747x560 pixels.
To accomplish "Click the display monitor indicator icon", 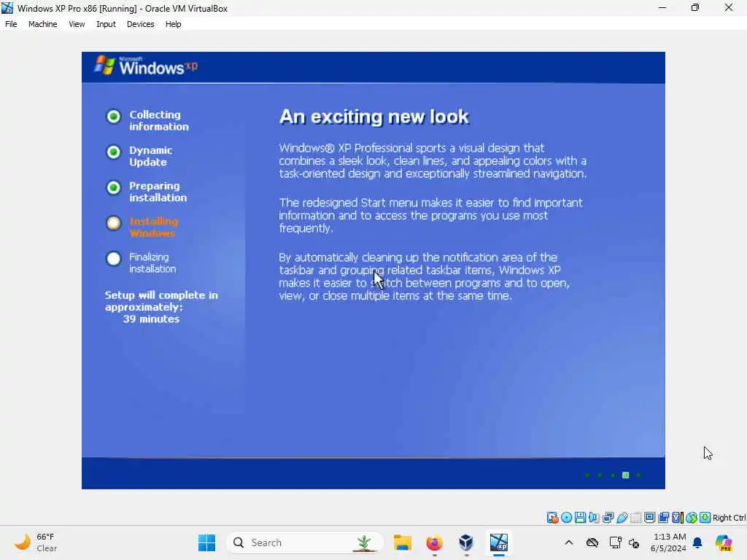I will coord(649,517).
